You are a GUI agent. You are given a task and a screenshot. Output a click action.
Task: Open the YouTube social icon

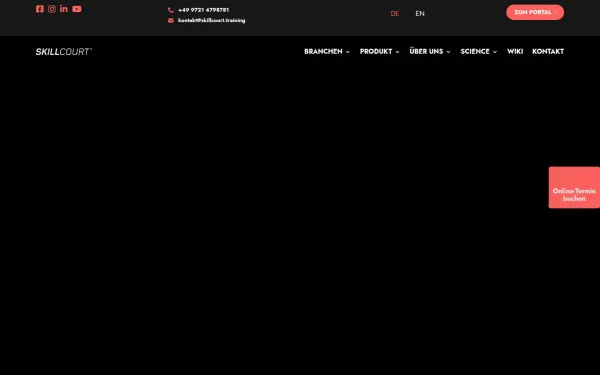point(77,9)
